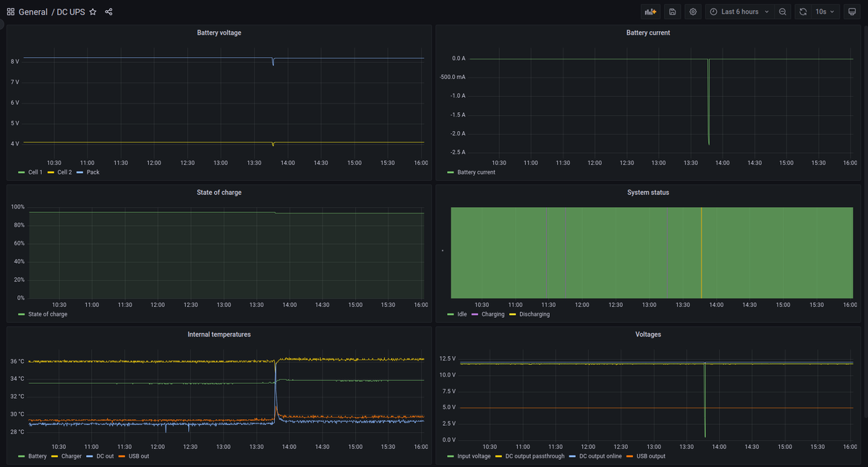Image resolution: width=868 pixels, height=467 pixels.
Task: Open the 10s refresh interval dropdown
Action: pyautogui.click(x=825, y=12)
